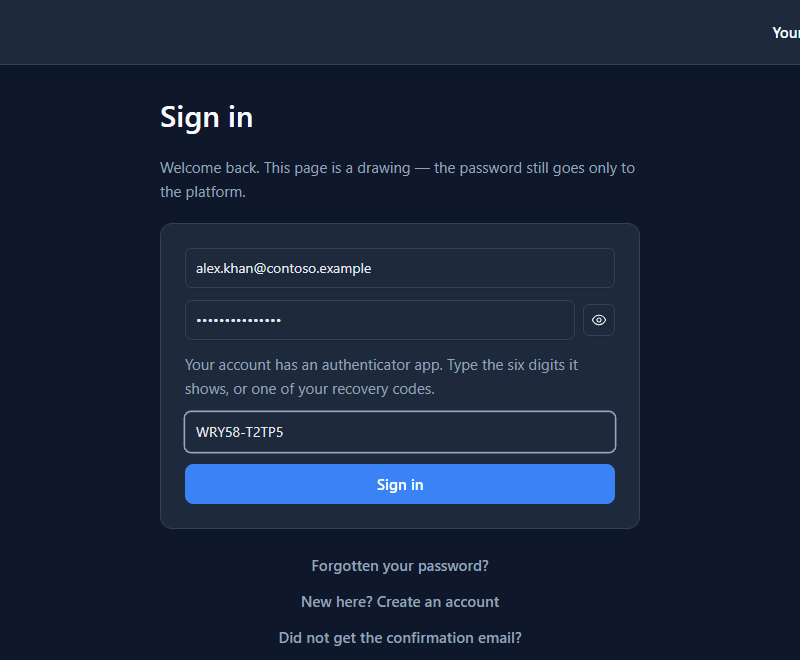Open the partially visible Your menu item in the header
800x660 pixels.
[x=786, y=33]
